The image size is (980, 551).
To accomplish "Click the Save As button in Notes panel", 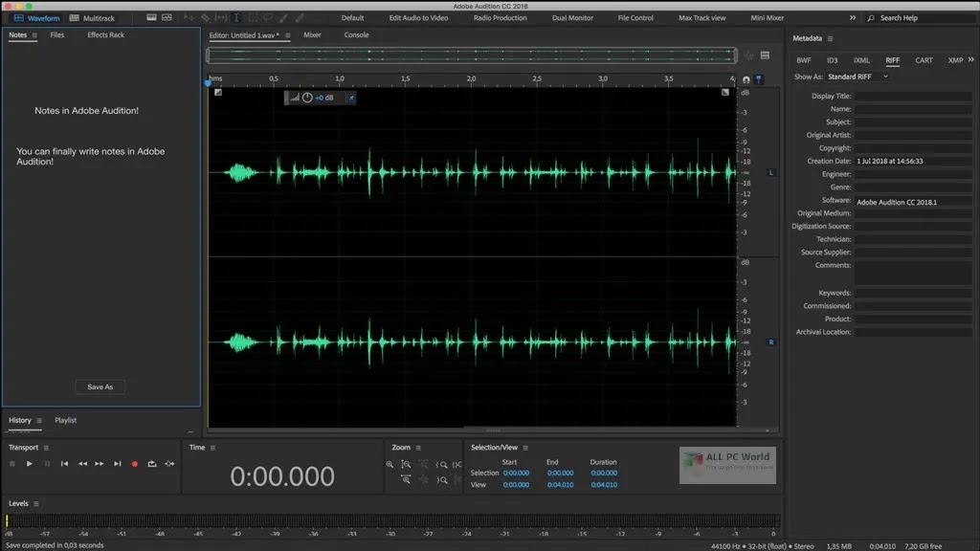I will (100, 386).
